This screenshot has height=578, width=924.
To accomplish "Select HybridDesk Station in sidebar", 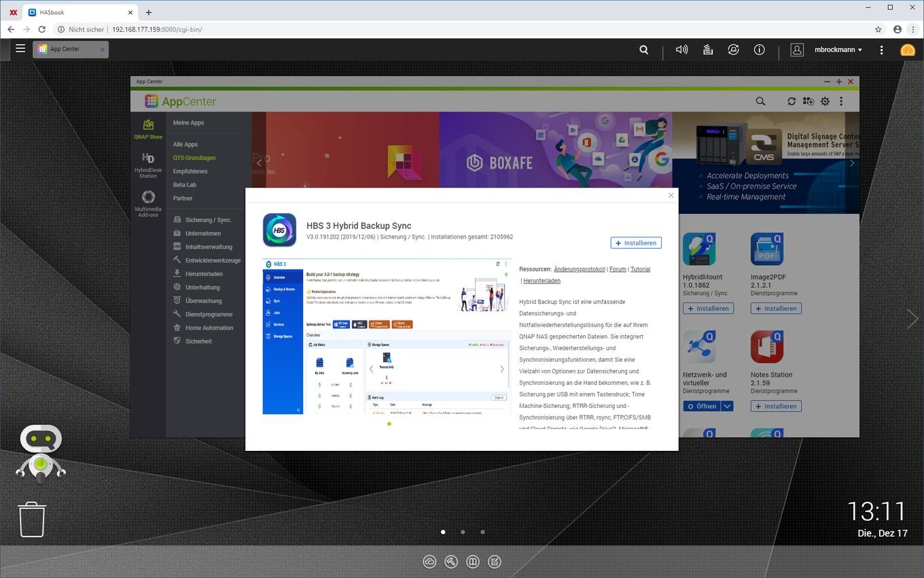I will [x=147, y=165].
